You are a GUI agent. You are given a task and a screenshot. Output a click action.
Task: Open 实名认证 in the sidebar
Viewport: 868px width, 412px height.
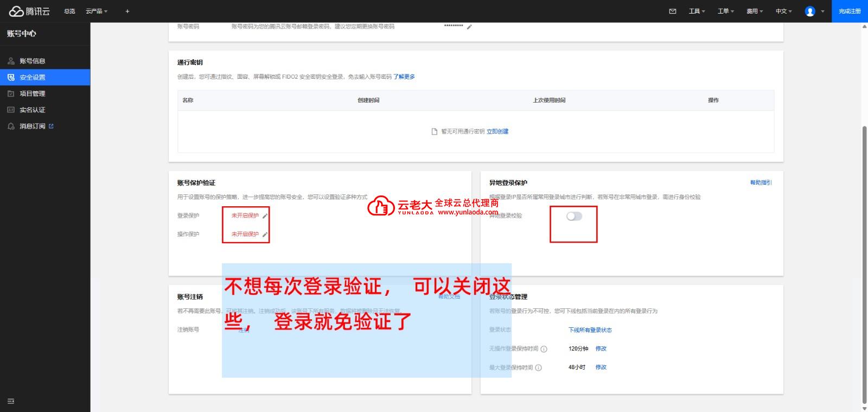pyautogui.click(x=33, y=110)
